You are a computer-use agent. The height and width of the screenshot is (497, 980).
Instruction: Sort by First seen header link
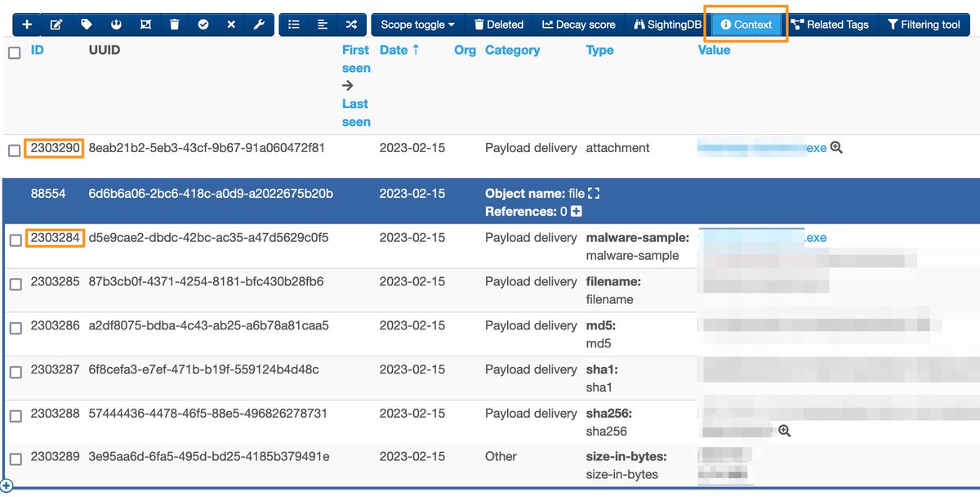[x=356, y=59]
